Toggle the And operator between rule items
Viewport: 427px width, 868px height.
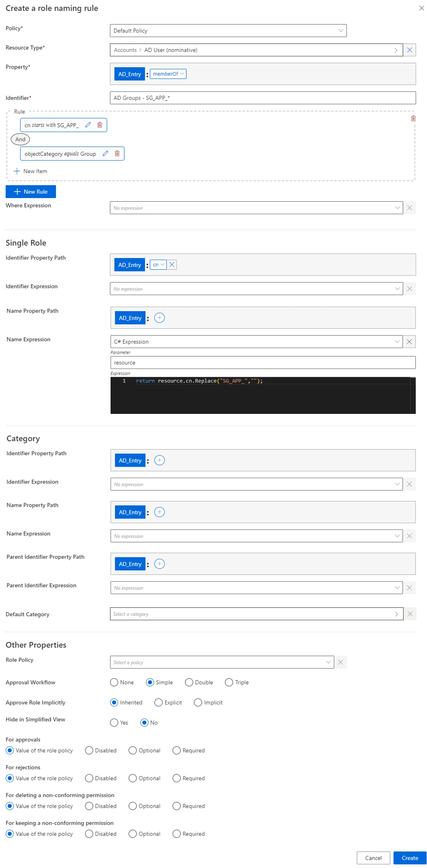point(20,139)
